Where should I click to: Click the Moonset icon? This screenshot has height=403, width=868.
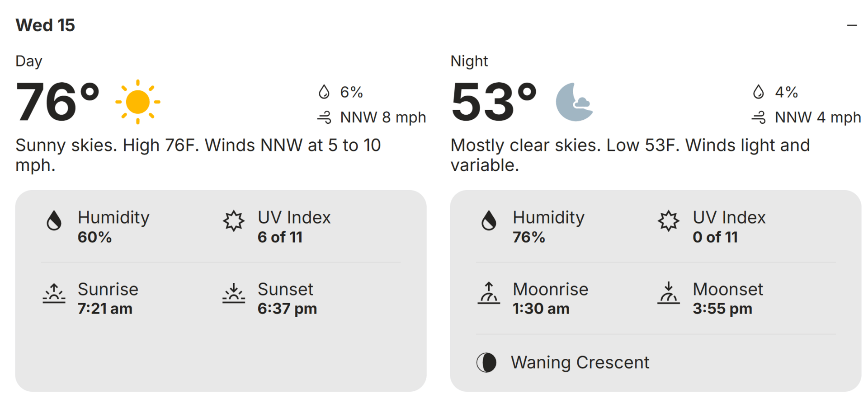click(x=669, y=293)
